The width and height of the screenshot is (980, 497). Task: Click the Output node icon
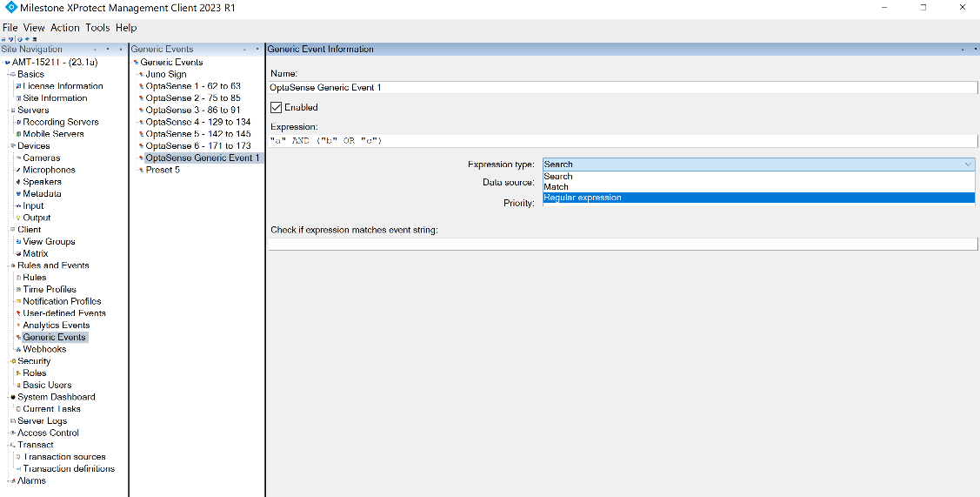pos(19,218)
